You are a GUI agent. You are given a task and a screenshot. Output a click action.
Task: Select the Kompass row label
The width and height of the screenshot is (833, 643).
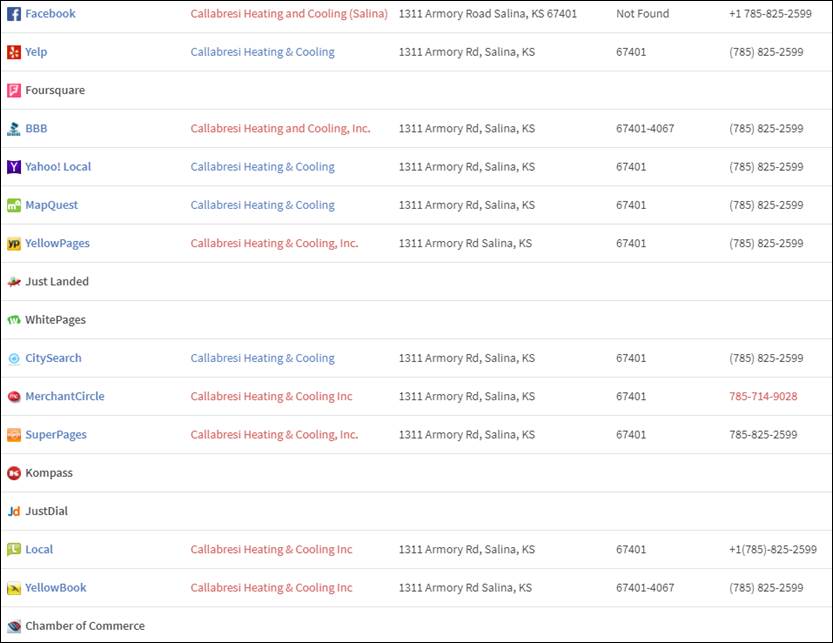pos(49,473)
